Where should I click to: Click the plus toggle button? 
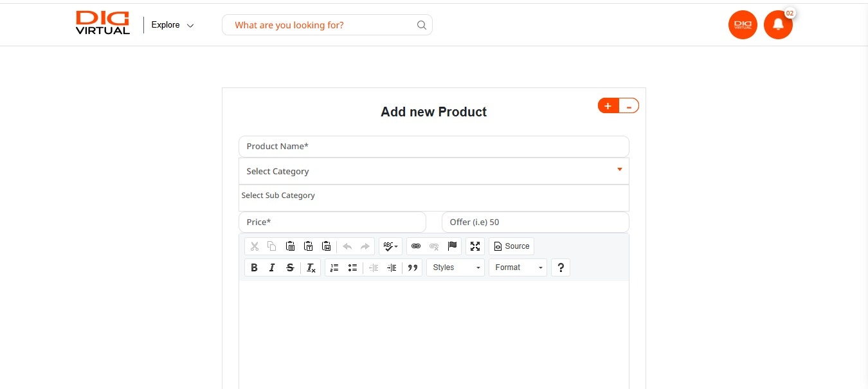pos(608,106)
